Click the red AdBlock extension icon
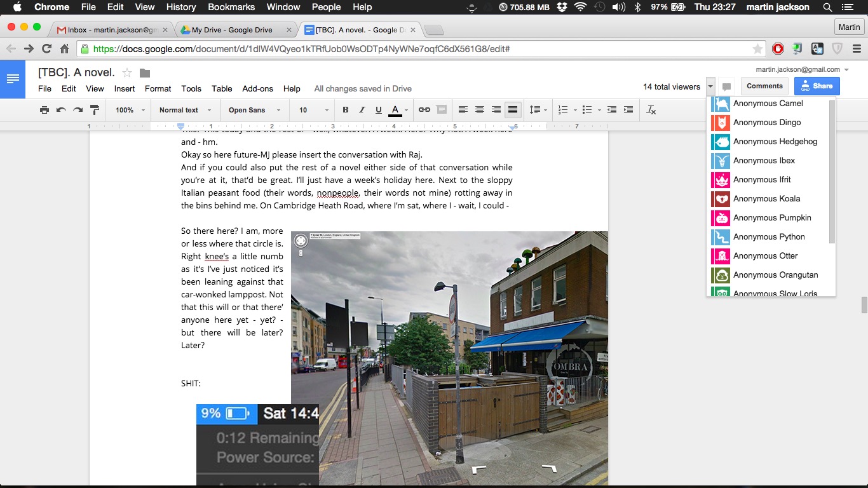Image resolution: width=868 pixels, height=488 pixels. point(778,49)
